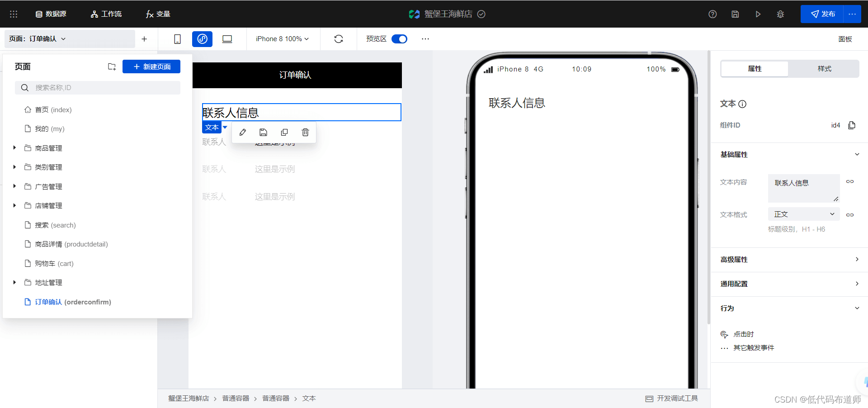This screenshot has height=408, width=868.
Task: Copy the component ID id4 icon
Action: pos(852,125)
